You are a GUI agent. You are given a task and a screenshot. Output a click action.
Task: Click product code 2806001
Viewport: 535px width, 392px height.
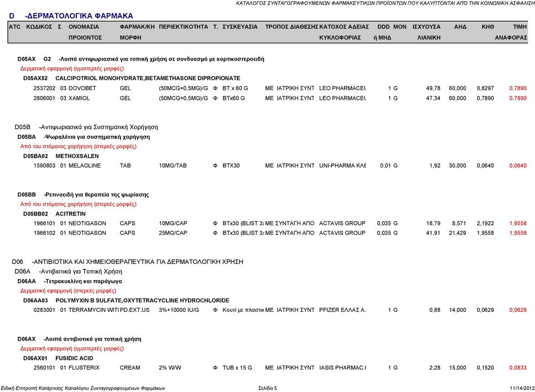(45, 98)
